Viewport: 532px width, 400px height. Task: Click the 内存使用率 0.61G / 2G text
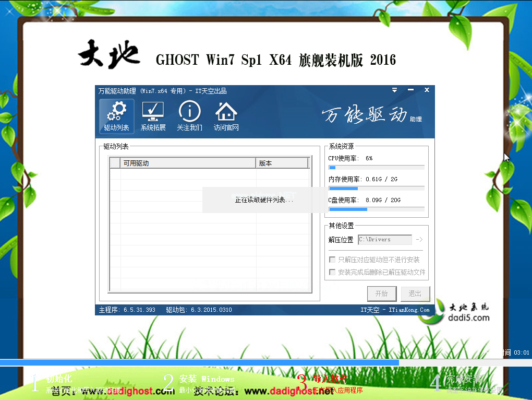(362, 179)
